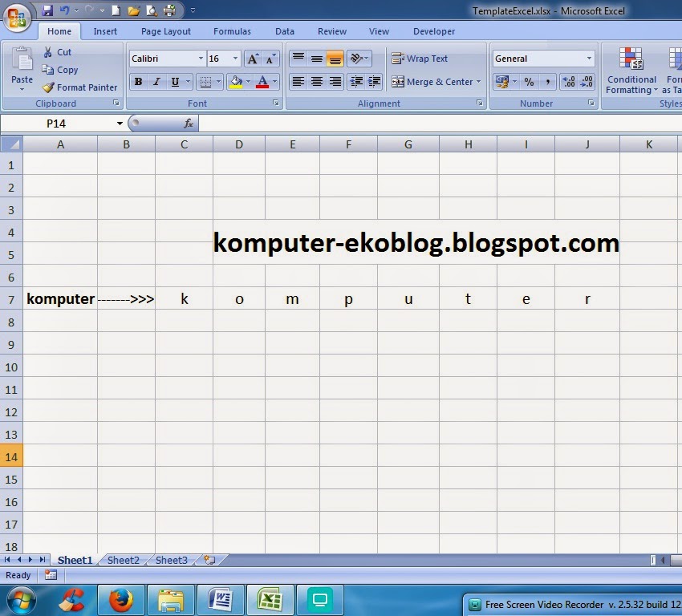Toggle bold formatting
Viewport: 682px width, 616px height.
(138, 82)
